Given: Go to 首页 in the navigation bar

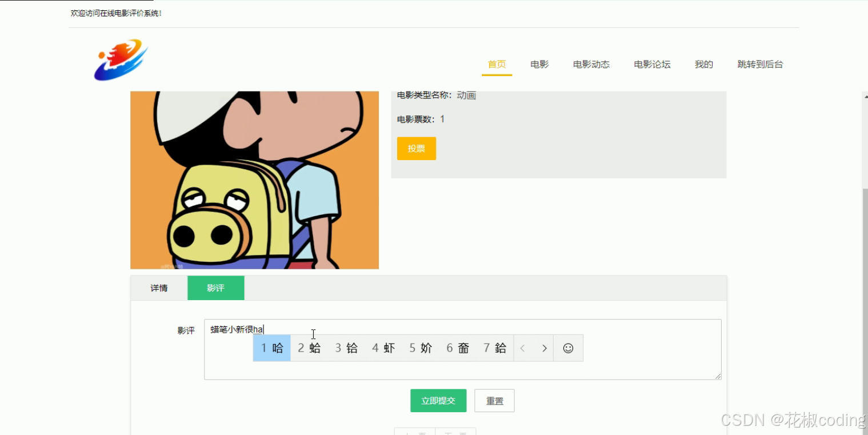Looking at the screenshot, I should [x=496, y=64].
